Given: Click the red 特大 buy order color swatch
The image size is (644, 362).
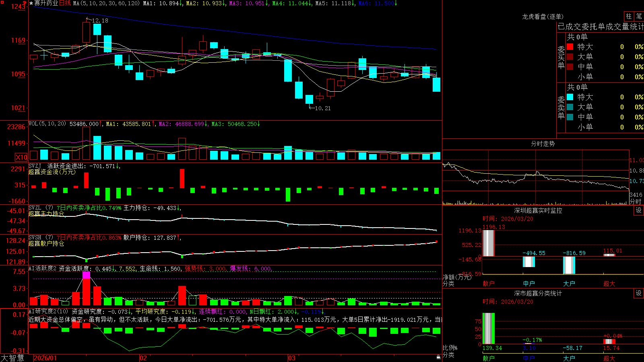Looking at the screenshot, I should pos(570,47).
